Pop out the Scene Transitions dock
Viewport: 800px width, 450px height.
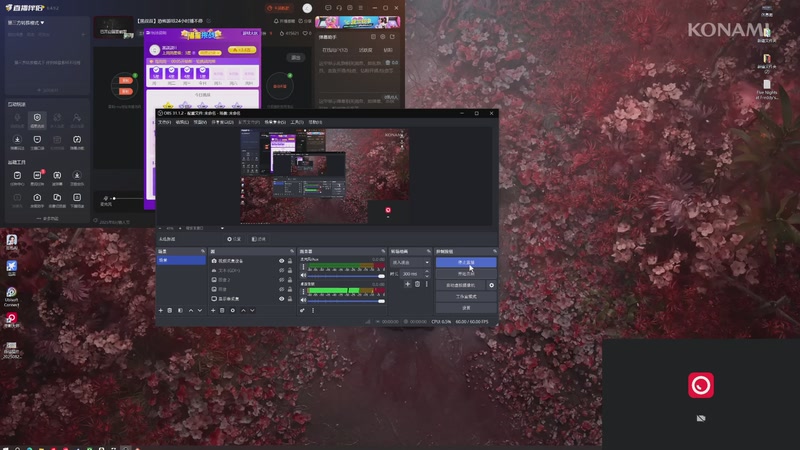429,251
